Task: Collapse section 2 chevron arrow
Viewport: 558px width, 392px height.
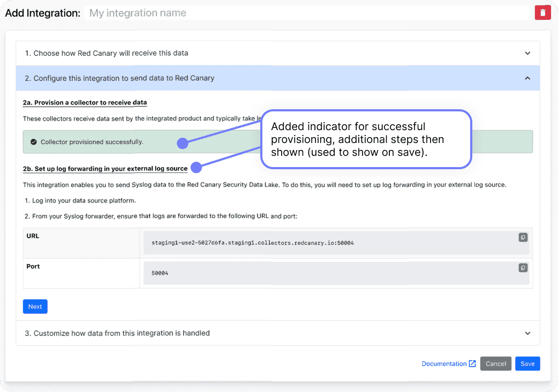Action: click(527, 78)
